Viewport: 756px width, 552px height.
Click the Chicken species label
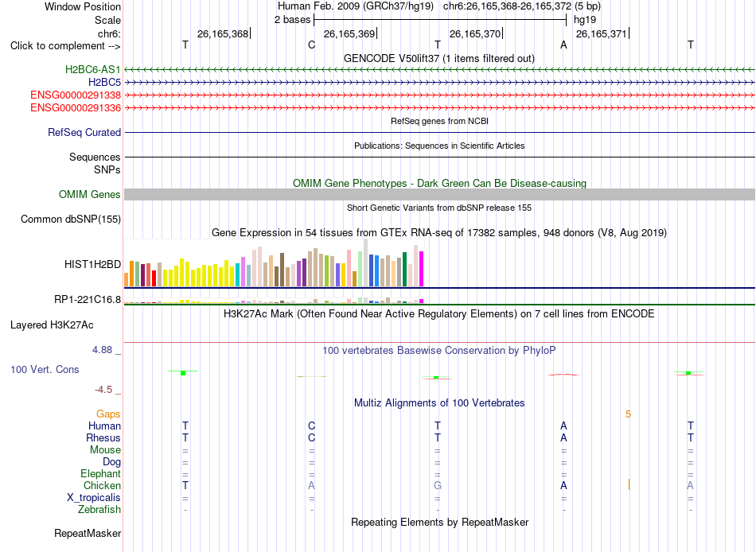pos(102,485)
